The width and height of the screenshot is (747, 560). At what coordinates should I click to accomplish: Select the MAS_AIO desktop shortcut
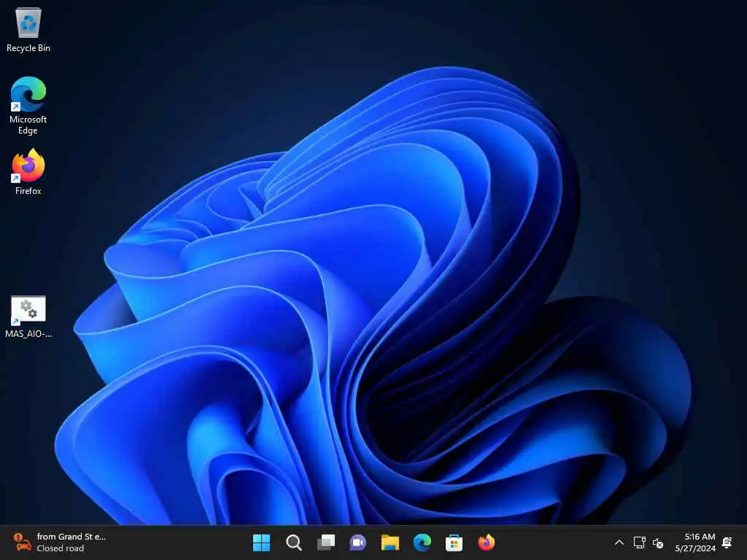pyautogui.click(x=28, y=317)
